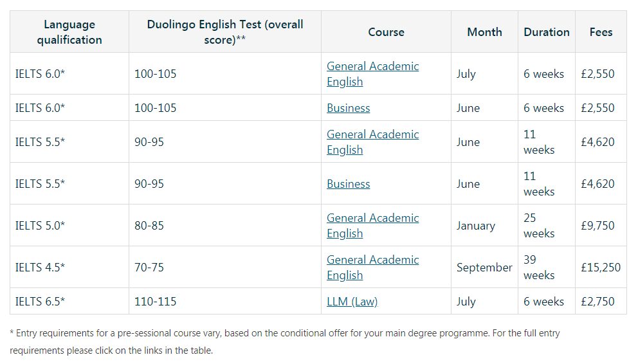Screen dimensions: 638x364
Task: Click the Language qualification column header
Action: (x=69, y=32)
